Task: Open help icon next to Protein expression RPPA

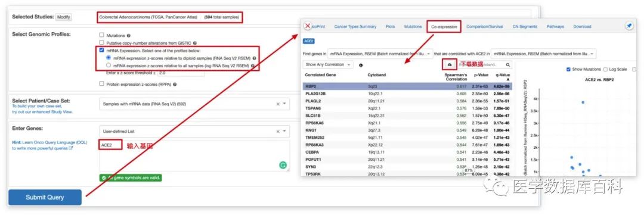Action: [175, 84]
